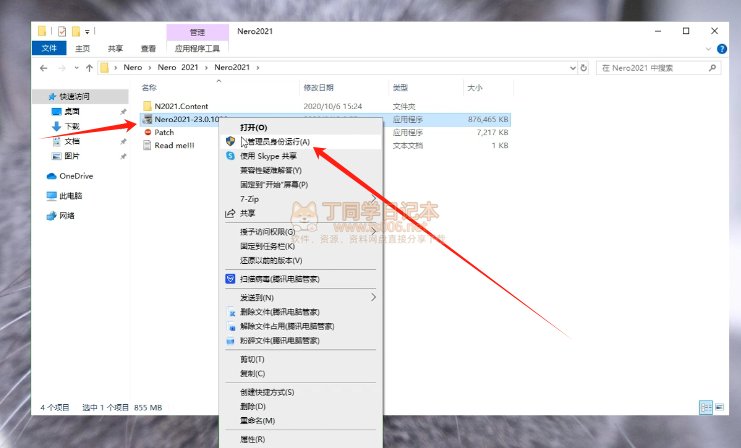Open the 应用程序工具 tab
The width and height of the screenshot is (741, 448).
pos(198,48)
